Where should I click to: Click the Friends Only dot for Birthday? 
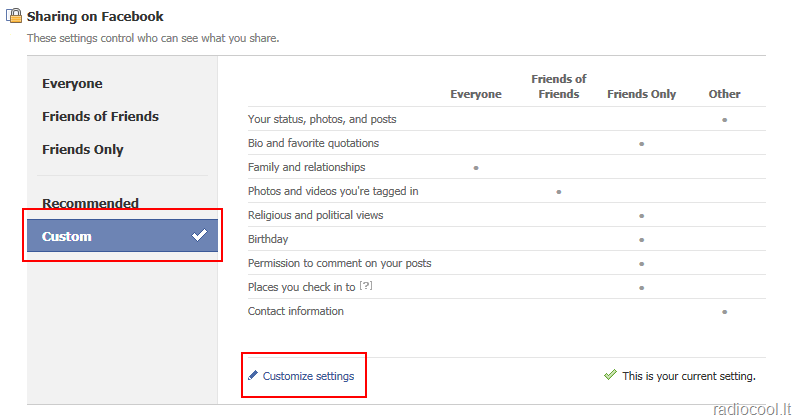point(641,239)
